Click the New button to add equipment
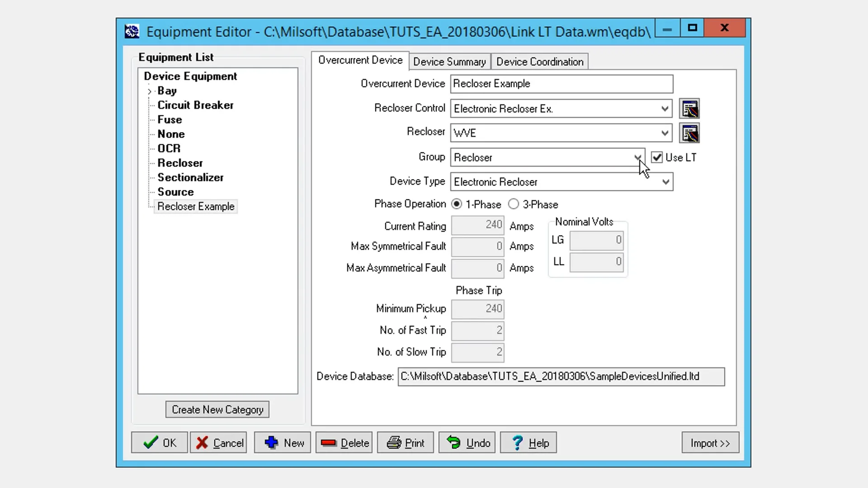Image resolution: width=868 pixels, height=488 pixels. point(282,443)
